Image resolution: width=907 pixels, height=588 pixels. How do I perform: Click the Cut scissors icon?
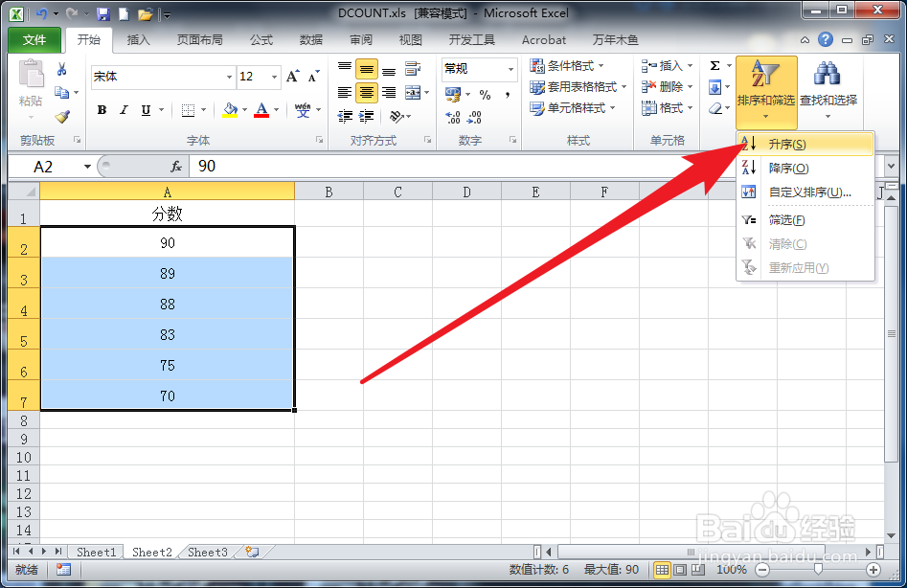62,70
